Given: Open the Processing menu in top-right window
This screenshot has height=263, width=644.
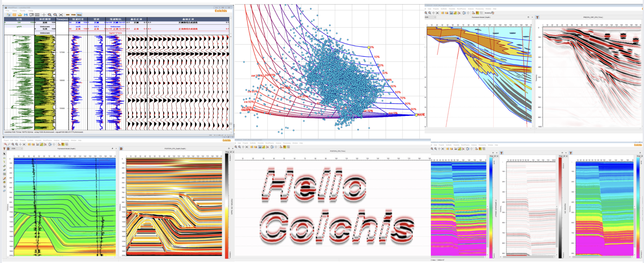Looking at the screenshot, I should click(480, 9).
